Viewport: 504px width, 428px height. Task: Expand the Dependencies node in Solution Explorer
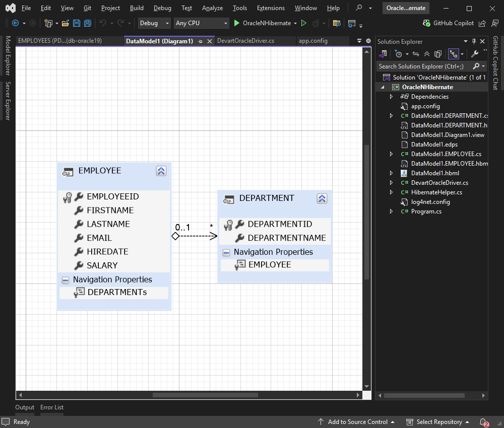pyautogui.click(x=391, y=96)
